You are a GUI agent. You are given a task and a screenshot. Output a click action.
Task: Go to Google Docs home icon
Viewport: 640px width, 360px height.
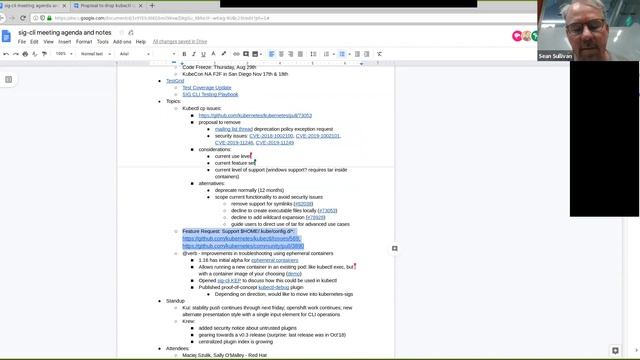[x=6, y=36]
